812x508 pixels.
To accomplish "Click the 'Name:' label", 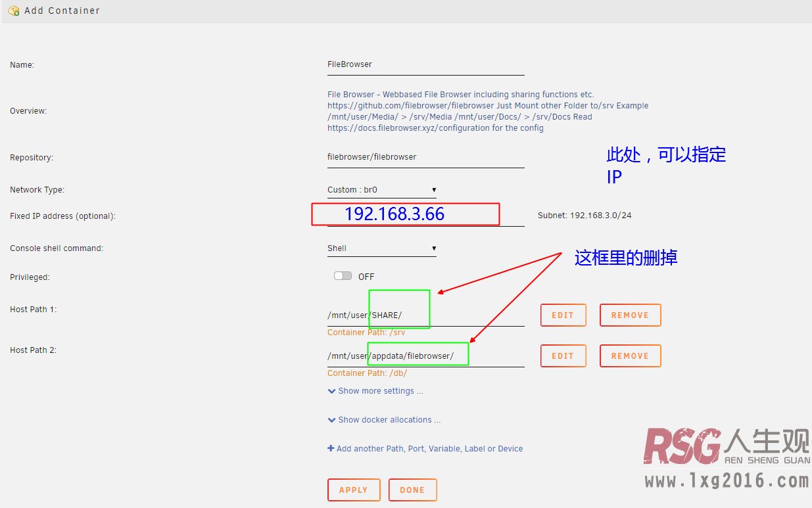I will tap(22, 65).
